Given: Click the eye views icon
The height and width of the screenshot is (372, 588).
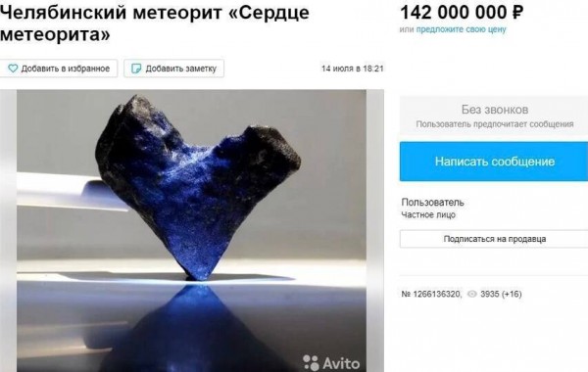Looking at the screenshot, I should (x=472, y=294).
